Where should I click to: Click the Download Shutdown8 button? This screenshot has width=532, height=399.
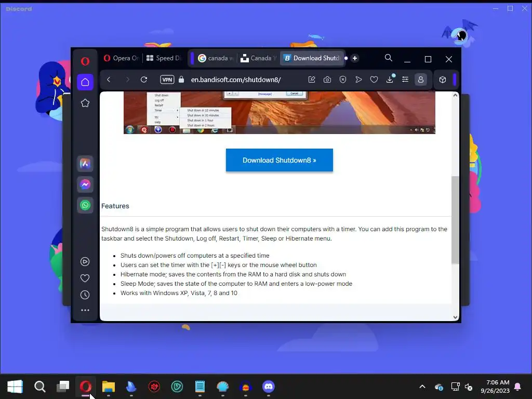(279, 160)
